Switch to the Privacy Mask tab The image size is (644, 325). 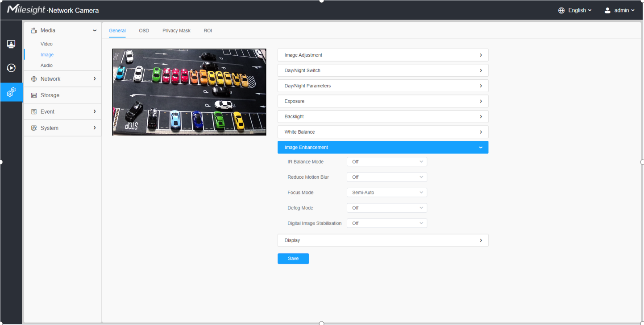(176, 31)
